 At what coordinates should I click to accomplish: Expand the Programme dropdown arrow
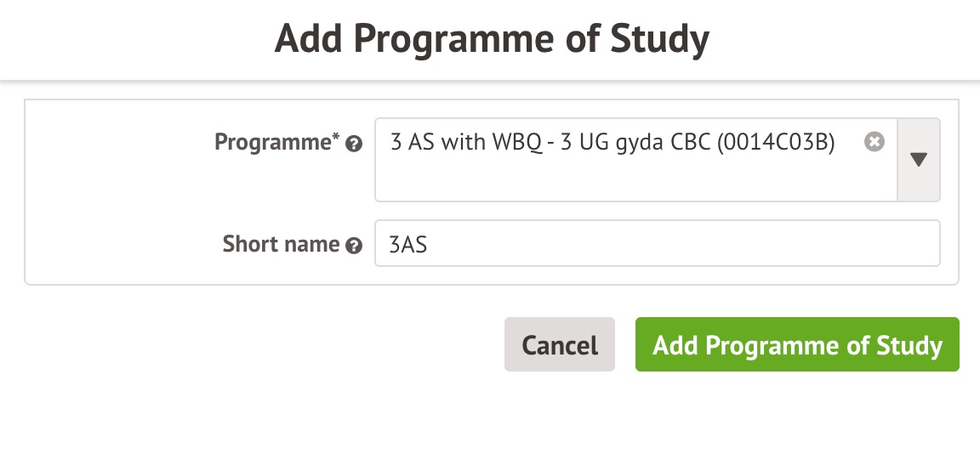[919, 160]
